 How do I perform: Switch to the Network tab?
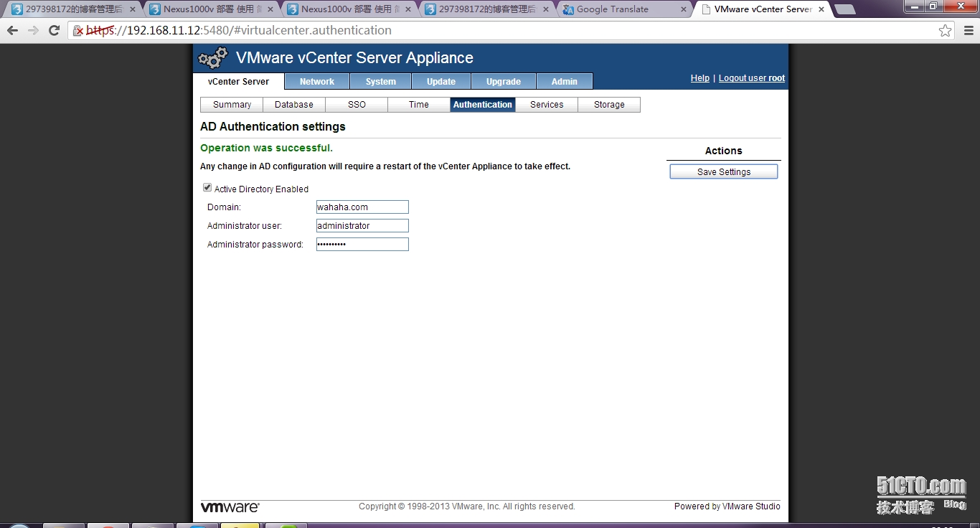click(317, 82)
